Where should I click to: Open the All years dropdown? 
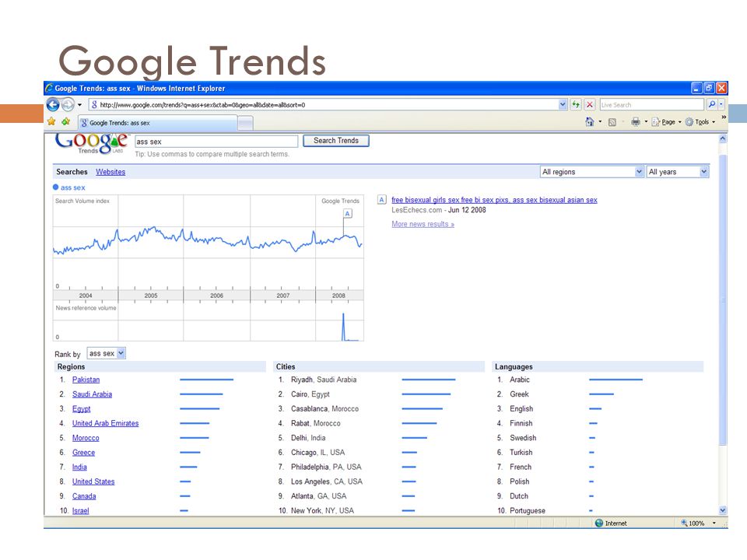click(x=678, y=171)
